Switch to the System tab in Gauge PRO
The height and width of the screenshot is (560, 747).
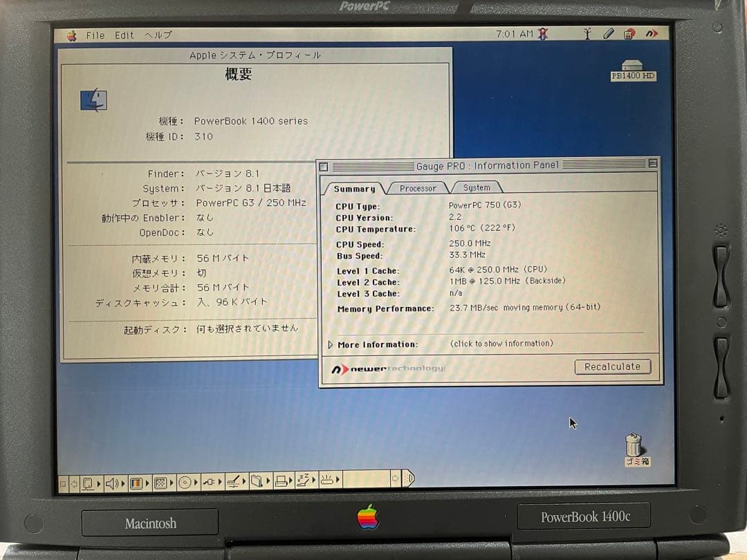click(x=477, y=187)
